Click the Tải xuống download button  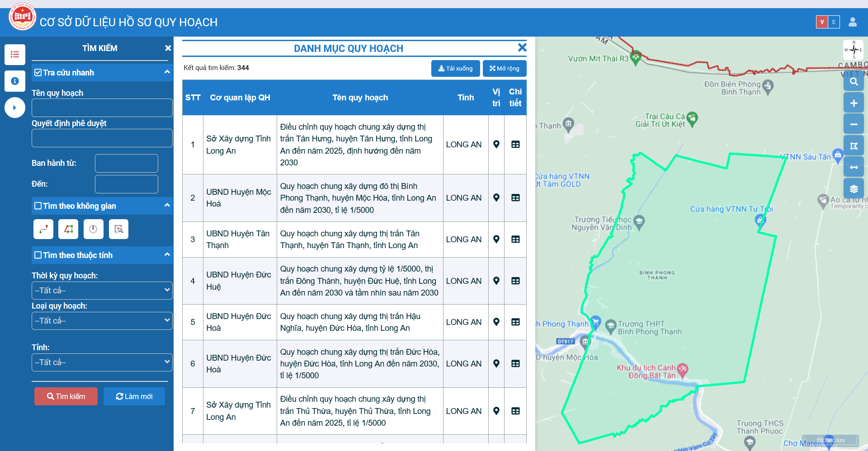coord(455,69)
